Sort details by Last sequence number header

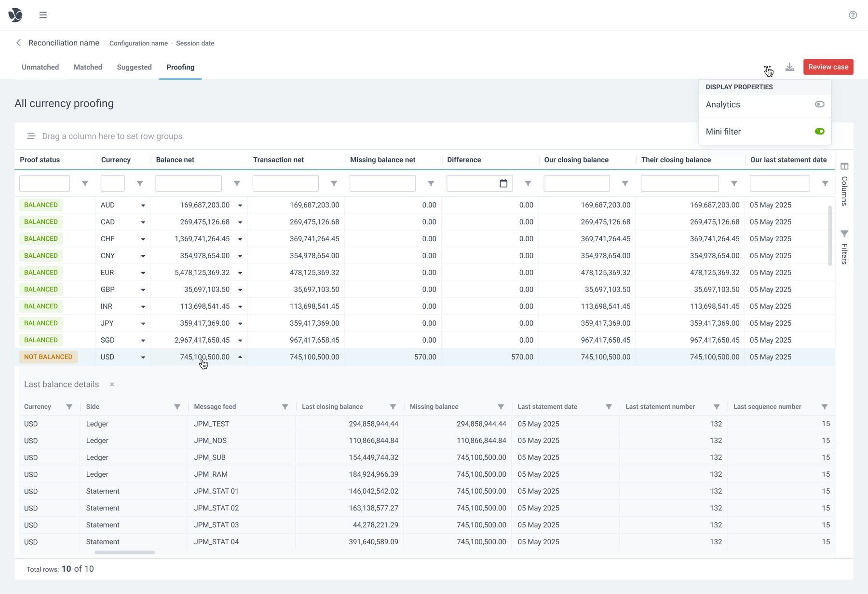point(767,407)
